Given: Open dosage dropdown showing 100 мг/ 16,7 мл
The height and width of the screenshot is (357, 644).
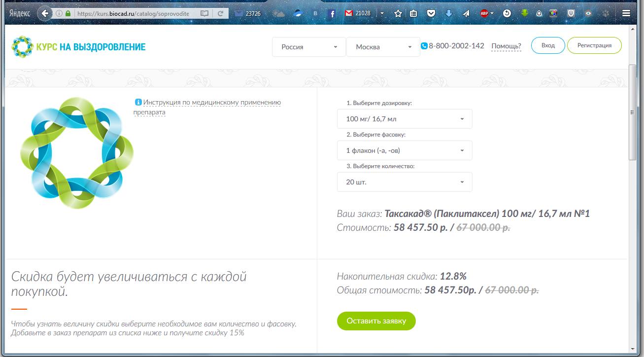Looking at the screenshot, I should 405,119.
